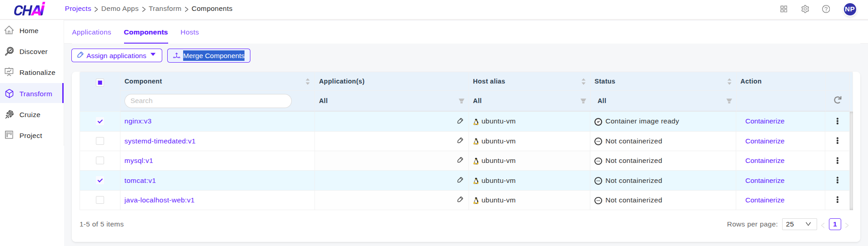Open Transform breadcrumb link
The width and height of the screenshot is (868, 246).
[165, 9]
